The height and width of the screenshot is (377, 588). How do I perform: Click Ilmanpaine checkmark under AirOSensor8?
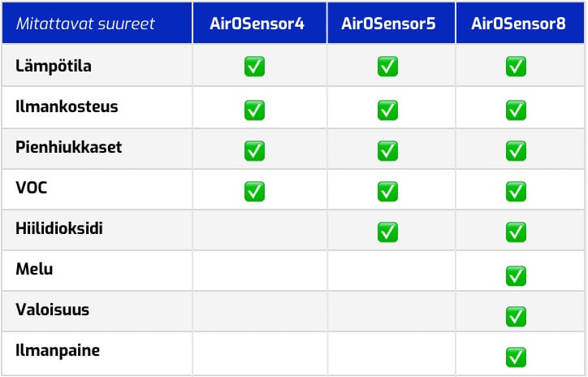(516, 356)
